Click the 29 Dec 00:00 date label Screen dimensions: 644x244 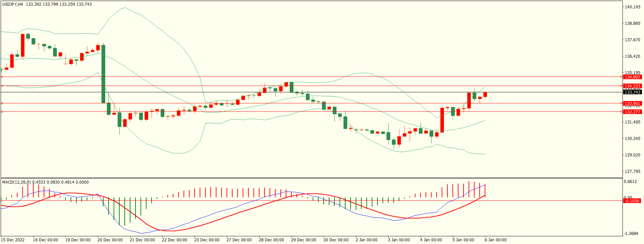[x=304, y=240]
